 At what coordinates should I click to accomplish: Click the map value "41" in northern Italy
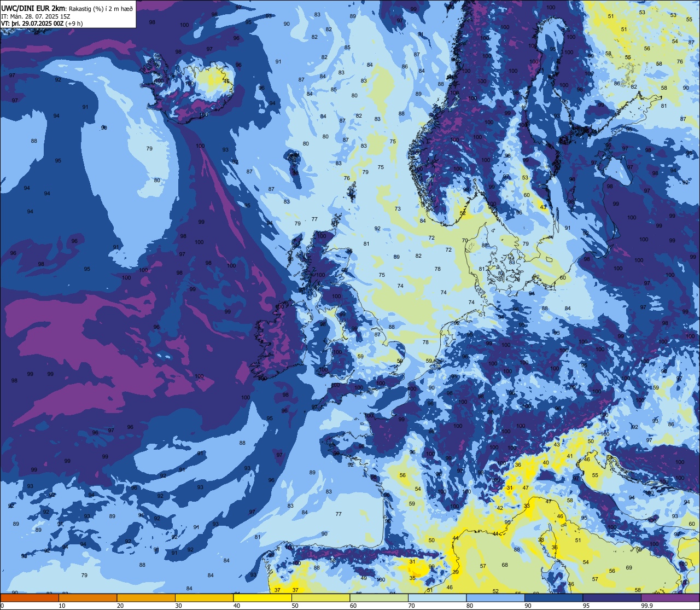(x=569, y=456)
